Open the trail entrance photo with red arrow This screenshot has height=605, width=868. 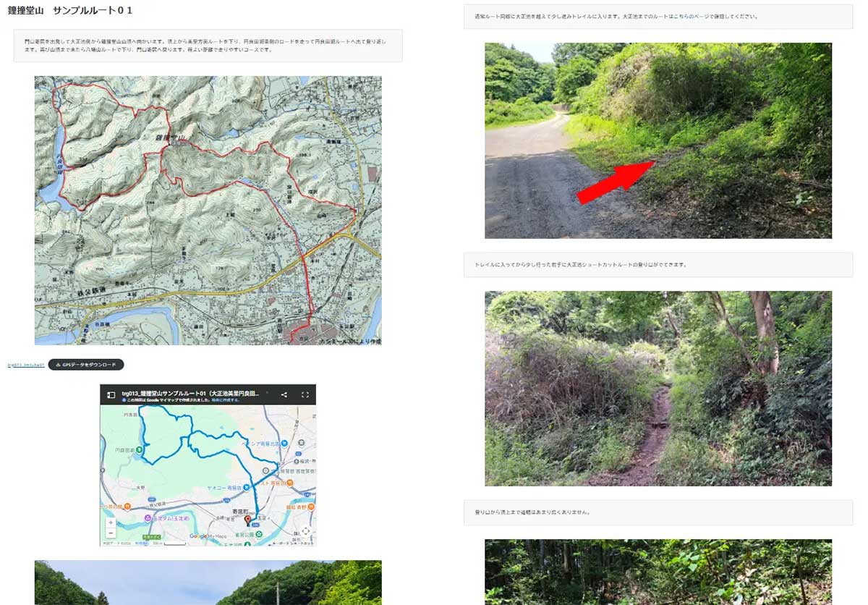point(658,140)
